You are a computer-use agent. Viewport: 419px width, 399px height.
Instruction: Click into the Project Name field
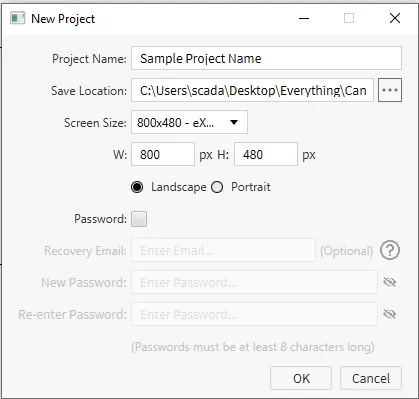[266, 58]
